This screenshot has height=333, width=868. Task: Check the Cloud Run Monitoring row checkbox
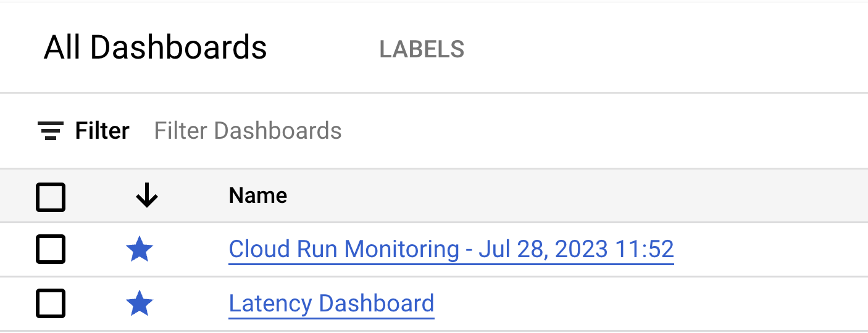click(51, 250)
